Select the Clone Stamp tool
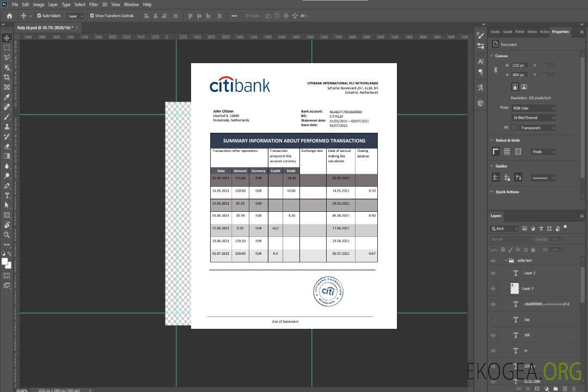Image resolution: width=588 pixels, height=392 pixels. click(x=7, y=126)
